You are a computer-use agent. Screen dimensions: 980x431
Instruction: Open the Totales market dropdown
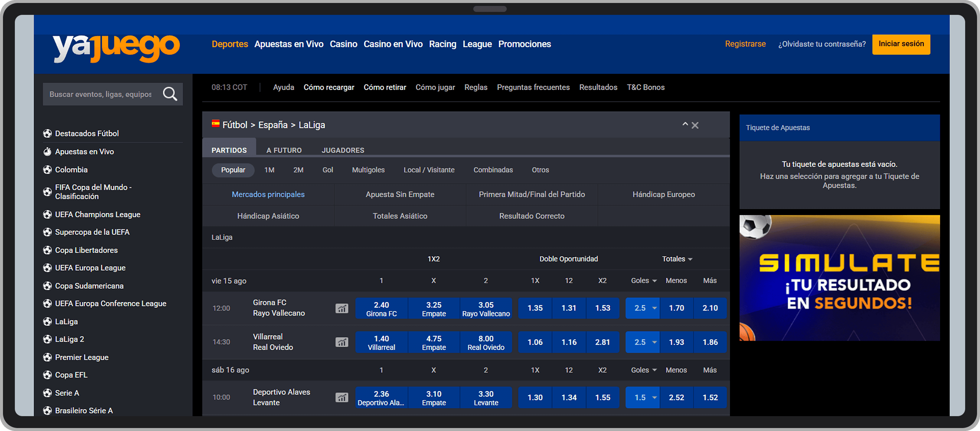(677, 259)
